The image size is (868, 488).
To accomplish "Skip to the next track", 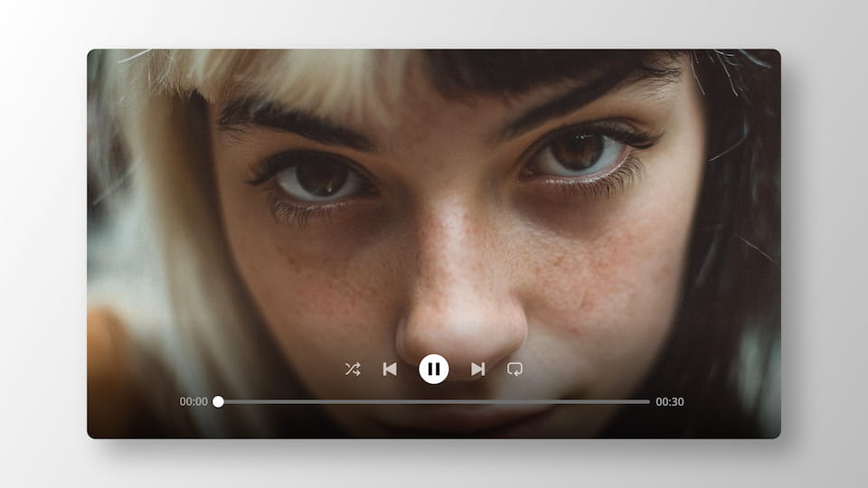I will (477, 369).
